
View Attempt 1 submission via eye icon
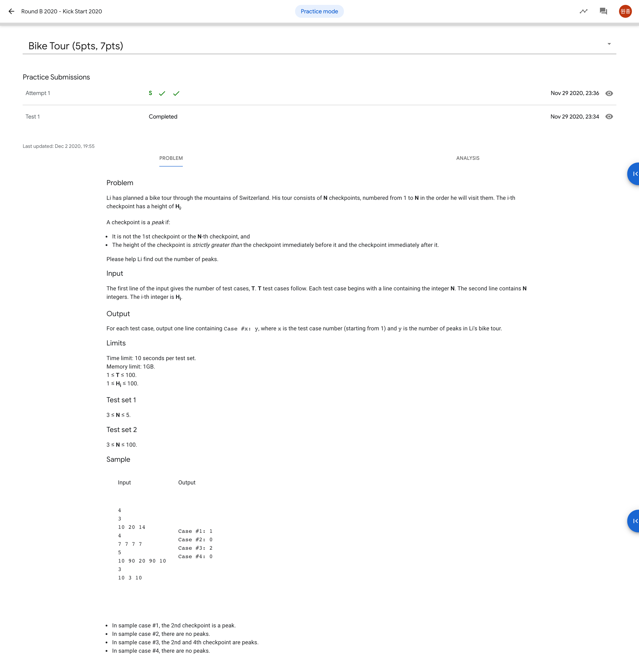(x=609, y=93)
